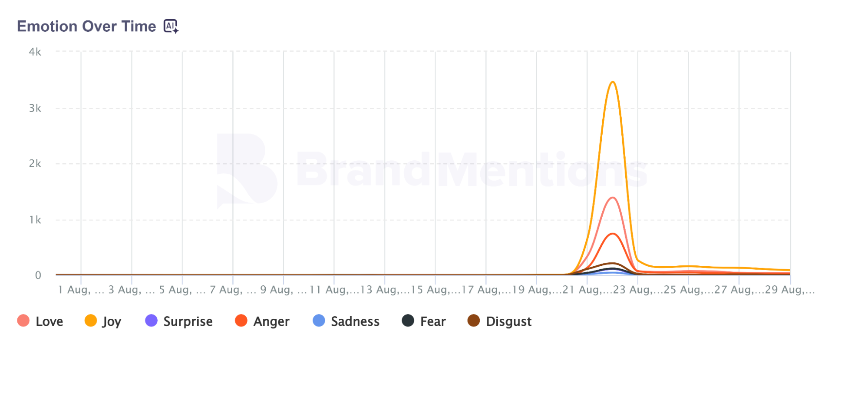Toggle the Joy legend label
The image size is (868, 410).
[103, 321]
